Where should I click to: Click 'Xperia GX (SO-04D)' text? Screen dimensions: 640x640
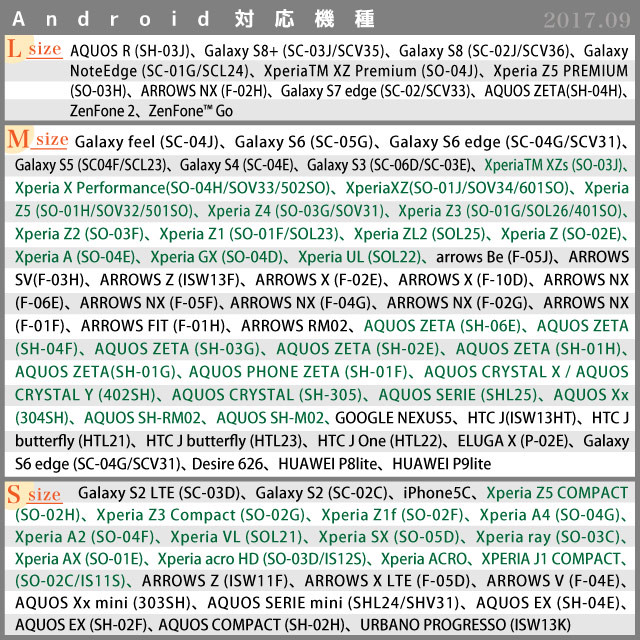point(216,257)
